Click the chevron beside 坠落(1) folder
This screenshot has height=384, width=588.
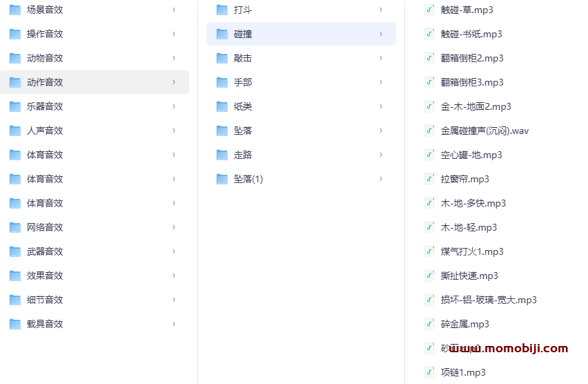(x=380, y=179)
